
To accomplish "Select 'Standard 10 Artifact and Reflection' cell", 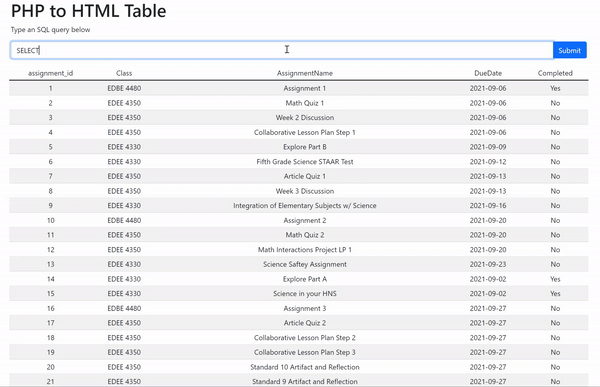I will [305, 367].
